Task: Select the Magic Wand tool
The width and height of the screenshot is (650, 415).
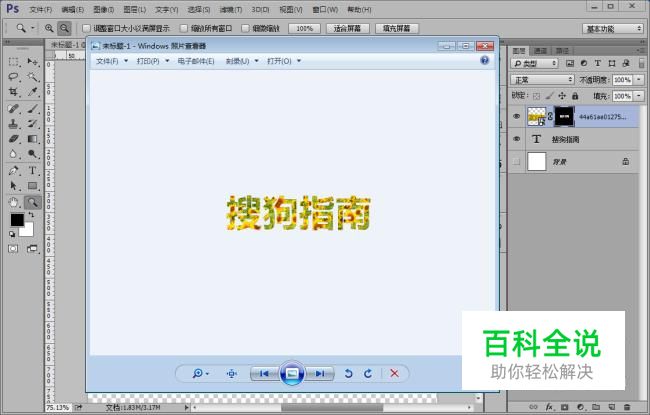Action: tap(32, 77)
